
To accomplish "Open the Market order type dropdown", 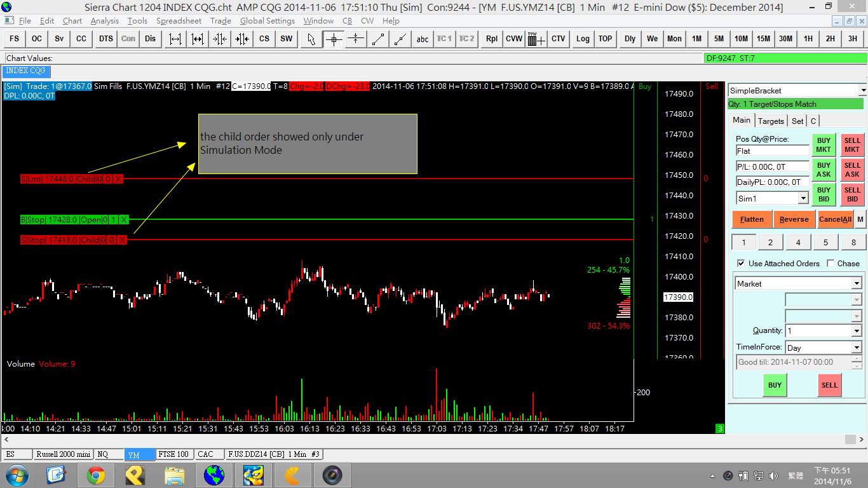I will pos(856,283).
